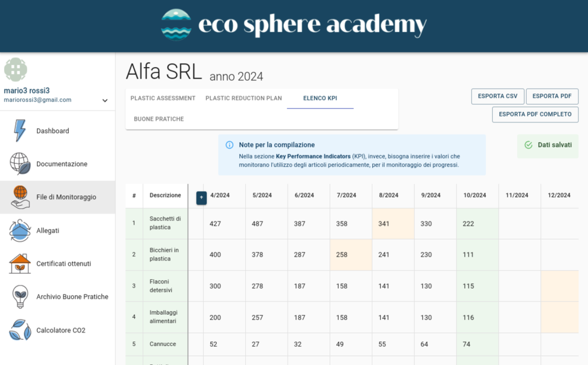Expand hidden columns with the plus button
The image size is (588, 365).
tap(201, 197)
